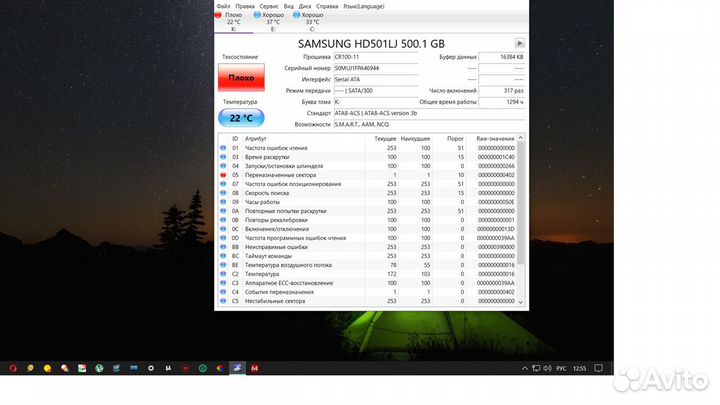Click the attribute list scroll up arrow
This screenshot has width=720, height=405.
coord(521,138)
